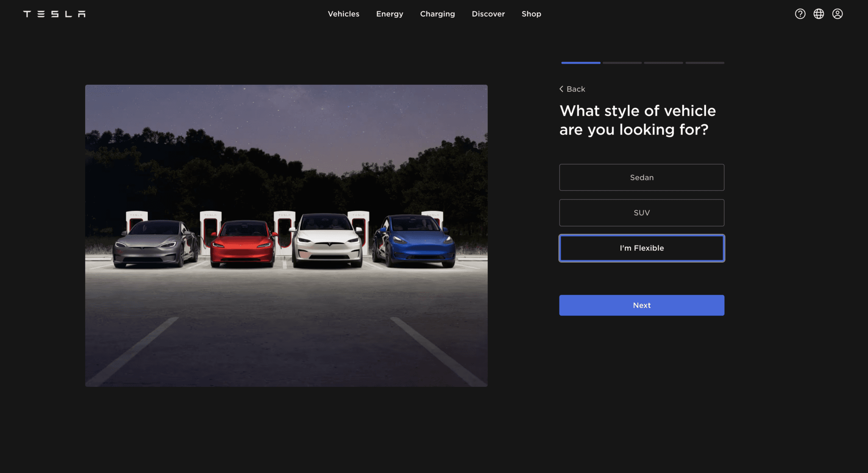The width and height of the screenshot is (868, 473).
Task: Select the Sedan option
Action: 641,177
